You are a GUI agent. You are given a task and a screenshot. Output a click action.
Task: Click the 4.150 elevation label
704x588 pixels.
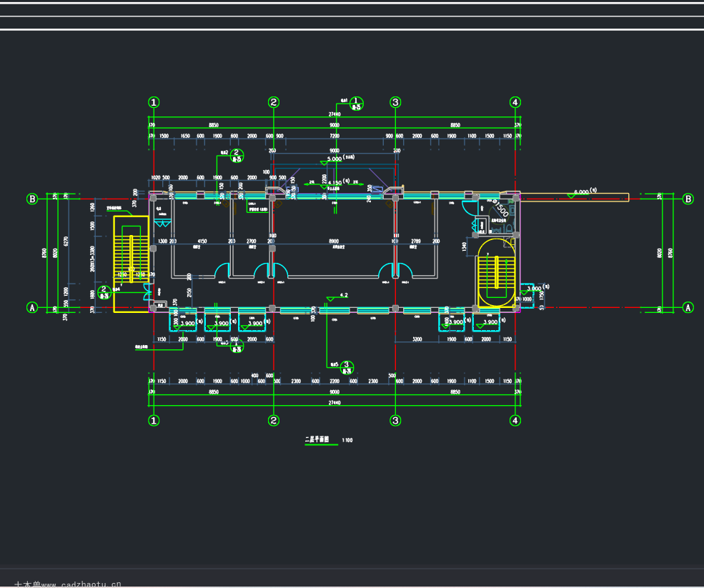click(334, 183)
